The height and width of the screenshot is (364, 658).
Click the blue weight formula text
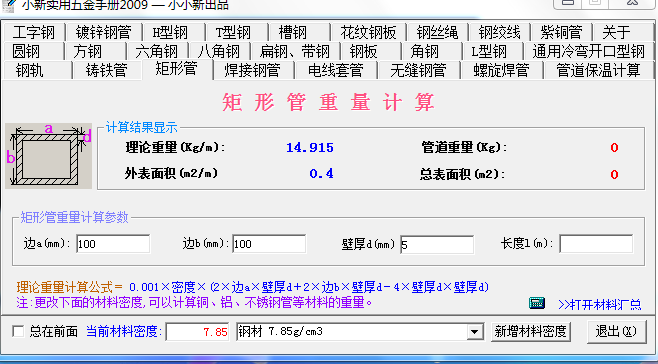(309, 288)
